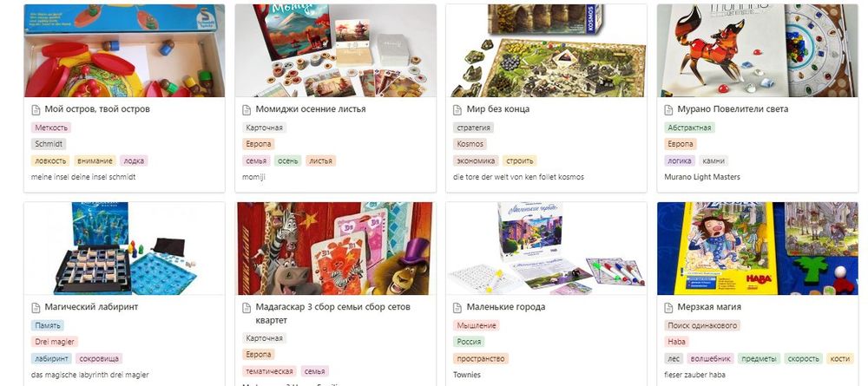
Task: Click page icon beside Мерзкая магия
Action: coord(668,307)
